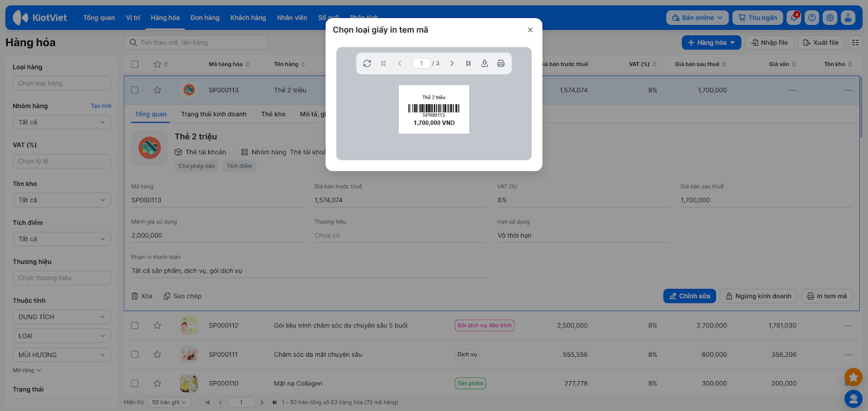Screen dimensions: 868x411
Task: Click the Nhập file button
Action: point(769,42)
